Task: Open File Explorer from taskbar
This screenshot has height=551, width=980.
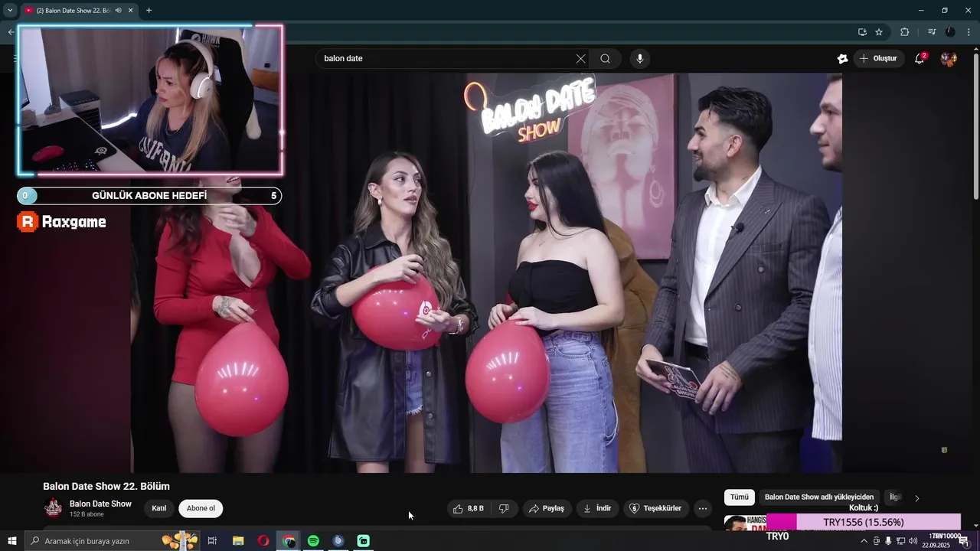Action: click(238, 541)
